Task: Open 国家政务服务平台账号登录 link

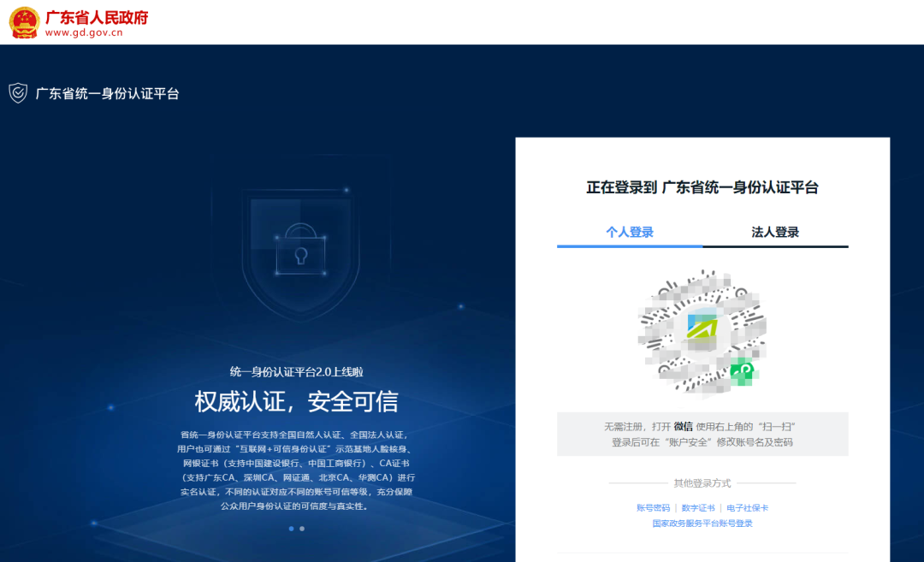Action: tap(702, 524)
